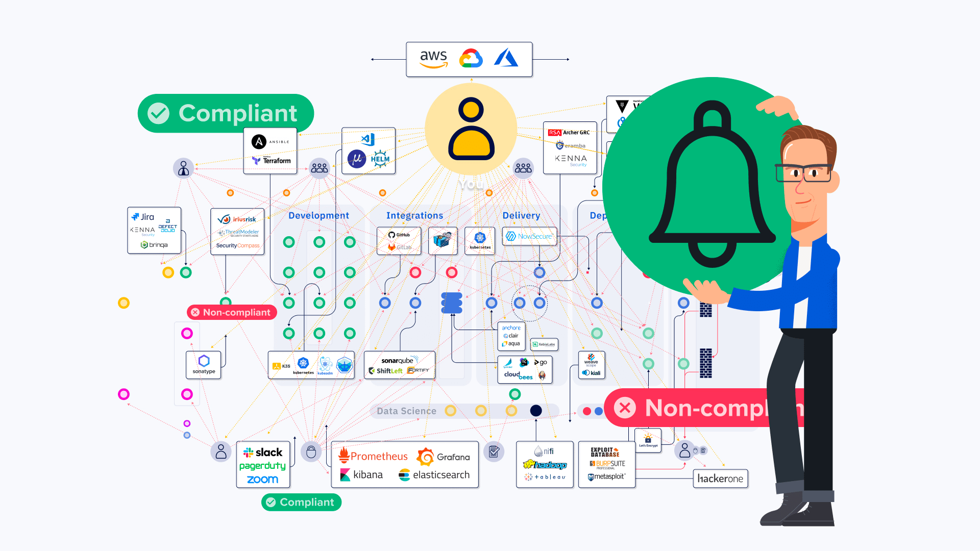Click the hackerone logo box
Image resolution: width=980 pixels, height=551 pixels.
click(x=720, y=479)
